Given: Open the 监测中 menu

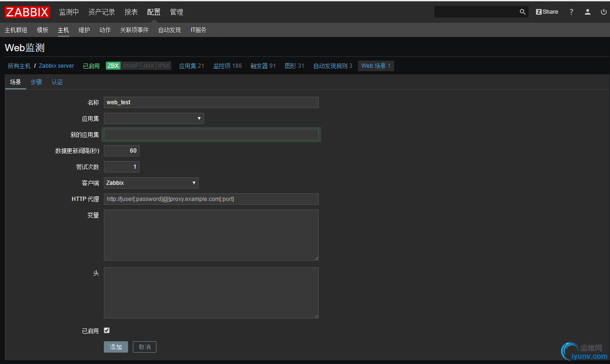Looking at the screenshot, I should (x=69, y=12).
